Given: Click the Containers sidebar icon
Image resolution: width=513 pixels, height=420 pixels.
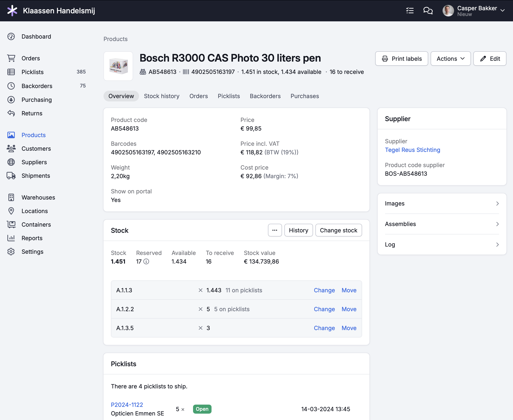Looking at the screenshot, I should pyautogui.click(x=11, y=225).
